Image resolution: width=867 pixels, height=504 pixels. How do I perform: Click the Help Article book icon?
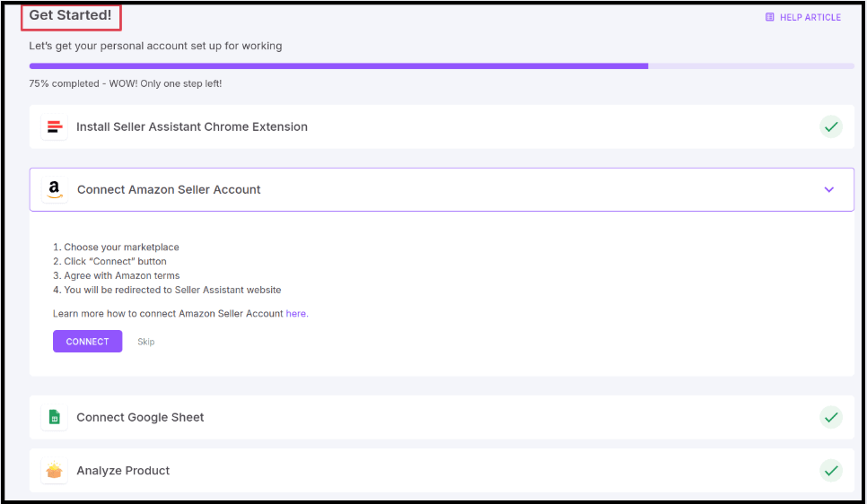(x=769, y=17)
